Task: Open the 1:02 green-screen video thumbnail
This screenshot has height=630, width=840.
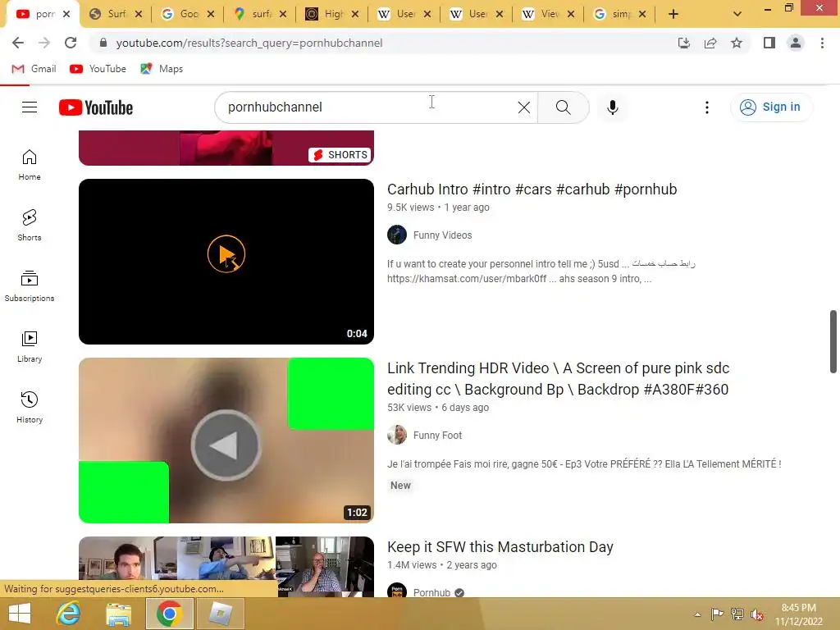Action: pos(226,441)
